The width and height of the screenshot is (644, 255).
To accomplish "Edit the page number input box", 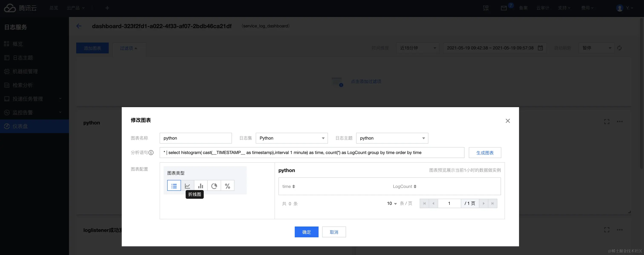I will pyautogui.click(x=449, y=204).
